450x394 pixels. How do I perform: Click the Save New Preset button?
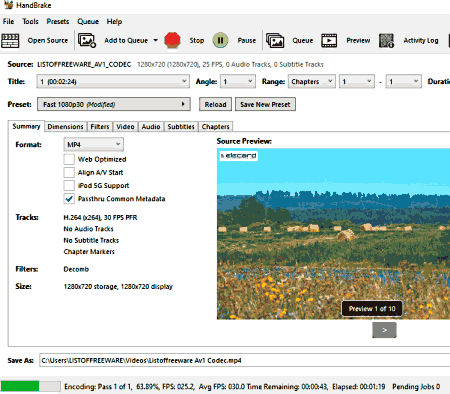pyautogui.click(x=265, y=104)
